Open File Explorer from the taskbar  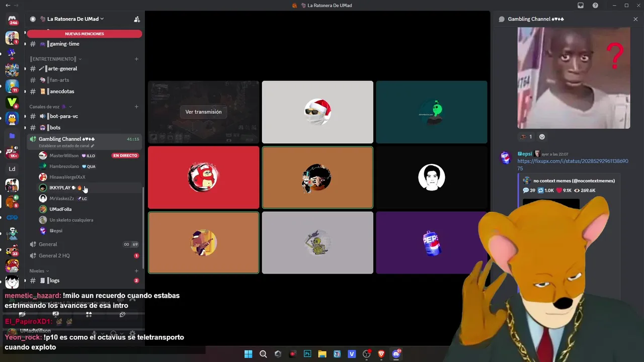tap(322, 354)
